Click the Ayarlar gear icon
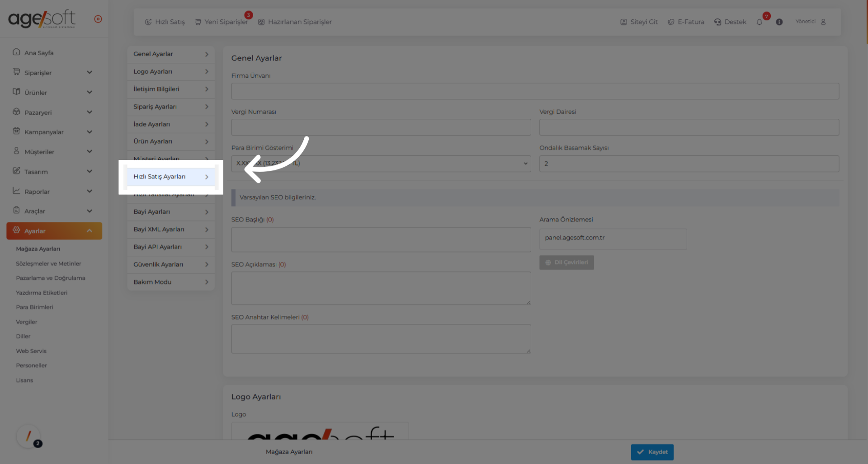 click(x=16, y=230)
